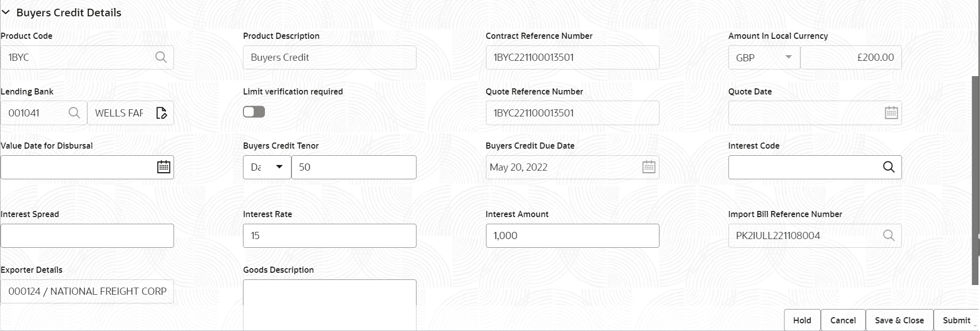This screenshot has width=980, height=331.
Task: Search Lending Bank code lookup
Action: 74,113
